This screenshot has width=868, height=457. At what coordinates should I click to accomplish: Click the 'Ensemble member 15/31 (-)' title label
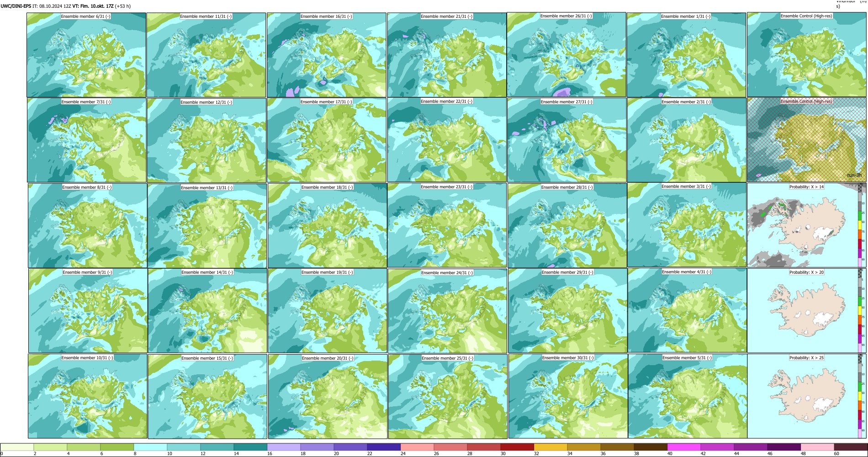[207, 358]
